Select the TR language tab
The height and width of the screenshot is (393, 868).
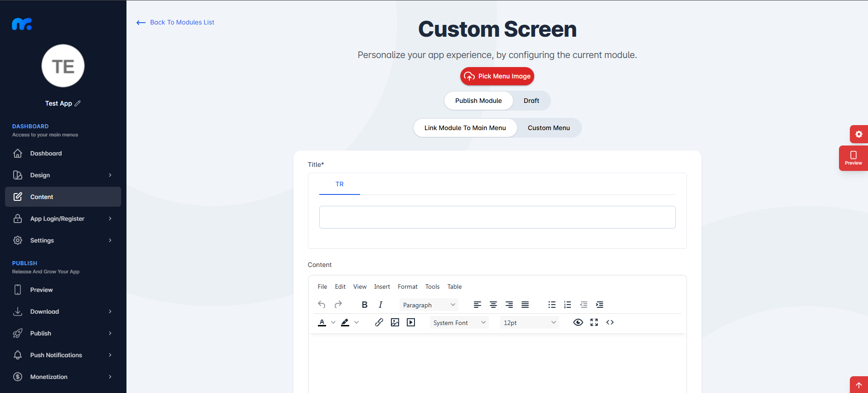(340, 184)
